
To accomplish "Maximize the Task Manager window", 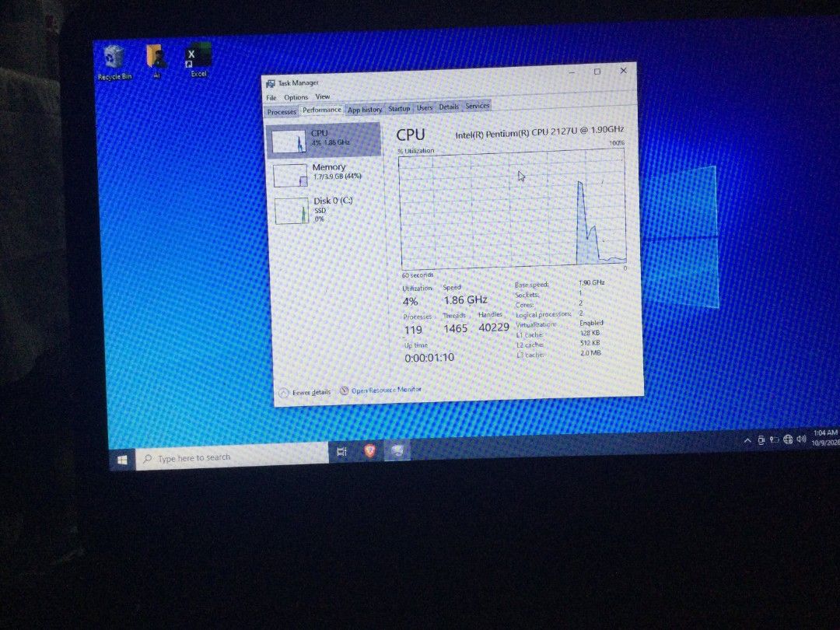I will 597,72.
